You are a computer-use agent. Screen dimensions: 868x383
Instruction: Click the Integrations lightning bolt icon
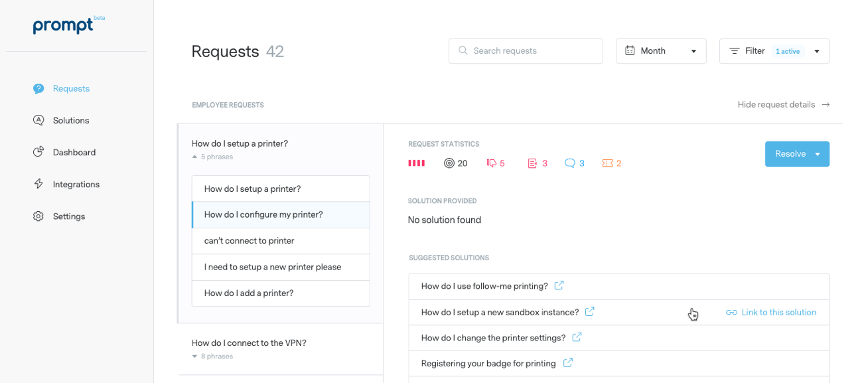pos(38,184)
